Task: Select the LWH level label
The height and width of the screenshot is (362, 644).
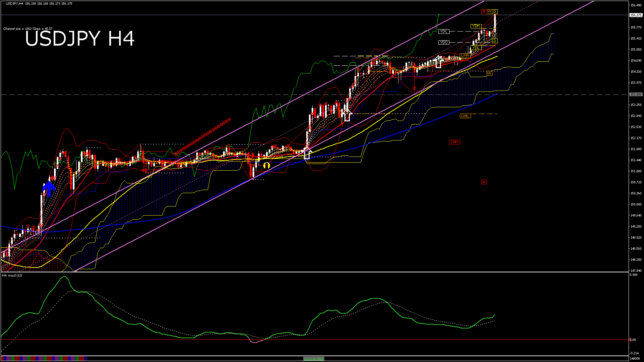Action: pyautogui.click(x=465, y=56)
